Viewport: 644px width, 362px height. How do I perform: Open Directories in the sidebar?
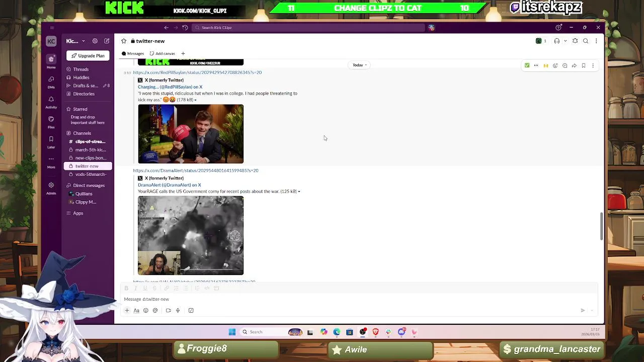pyautogui.click(x=88, y=94)
